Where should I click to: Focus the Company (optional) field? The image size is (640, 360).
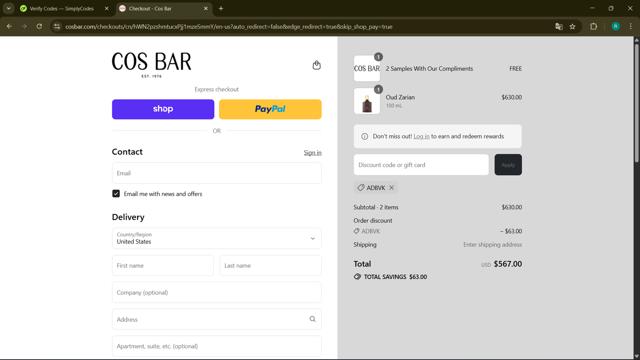pyautogui.click(x=217, y=292)
